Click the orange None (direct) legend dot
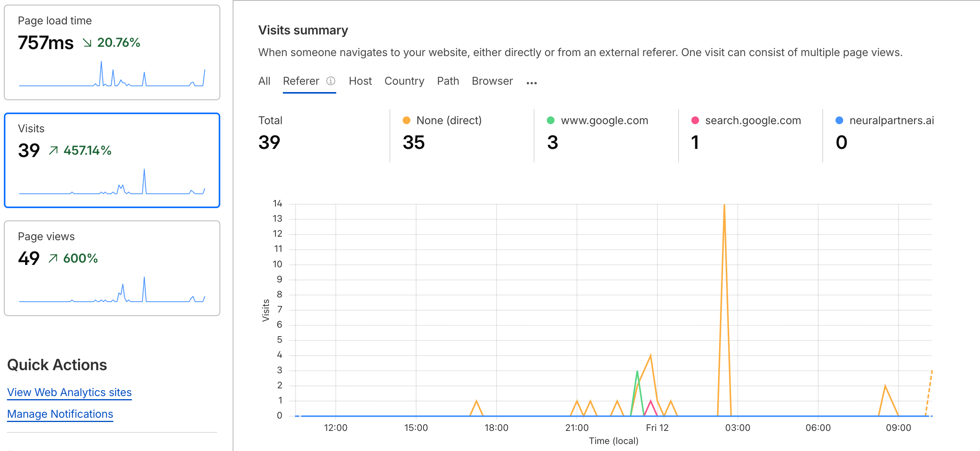 (406, 120)
